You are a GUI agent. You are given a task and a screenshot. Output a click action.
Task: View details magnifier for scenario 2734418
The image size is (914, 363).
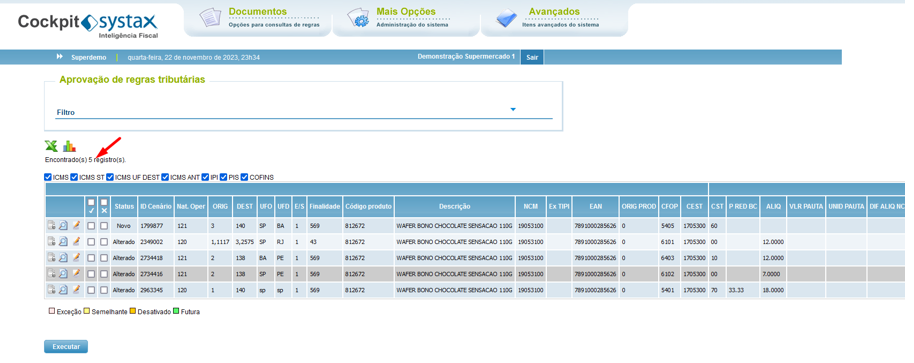click(63, 258)
